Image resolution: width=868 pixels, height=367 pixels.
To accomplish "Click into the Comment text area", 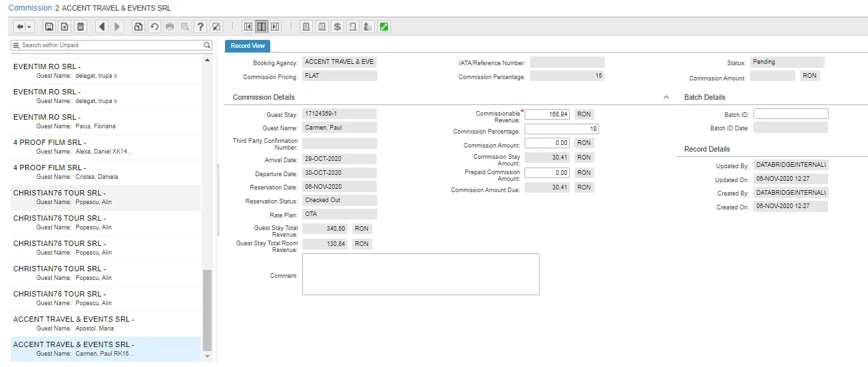I will pyautogui.click(x=421, y=274).
